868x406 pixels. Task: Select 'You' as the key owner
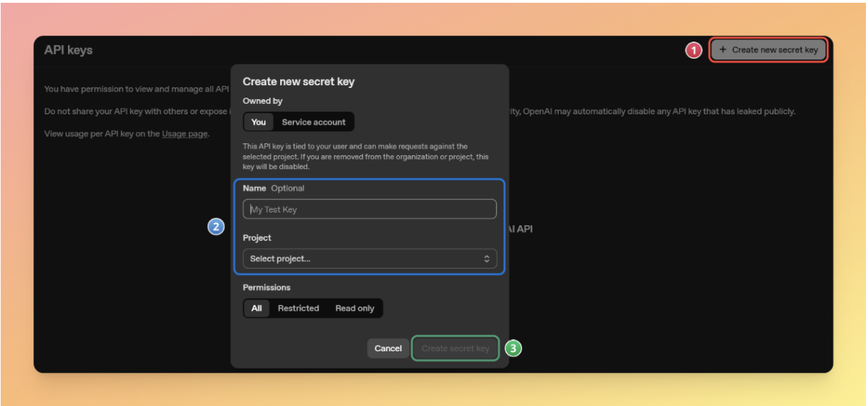pyautogui.click(x=257, y=122)
